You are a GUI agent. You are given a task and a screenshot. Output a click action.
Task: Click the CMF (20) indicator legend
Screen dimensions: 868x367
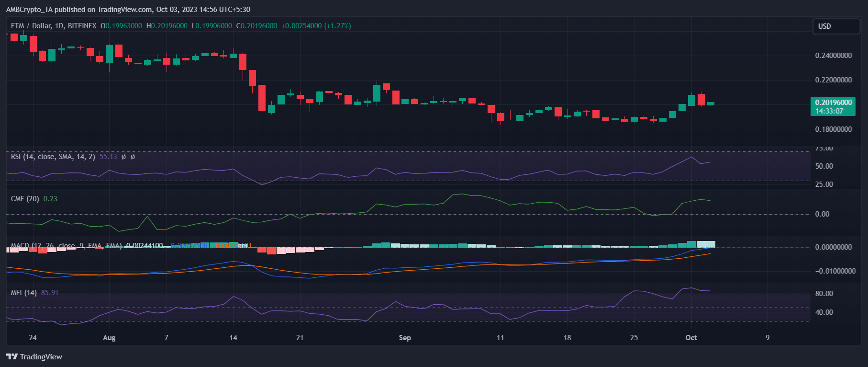point(25,199)
